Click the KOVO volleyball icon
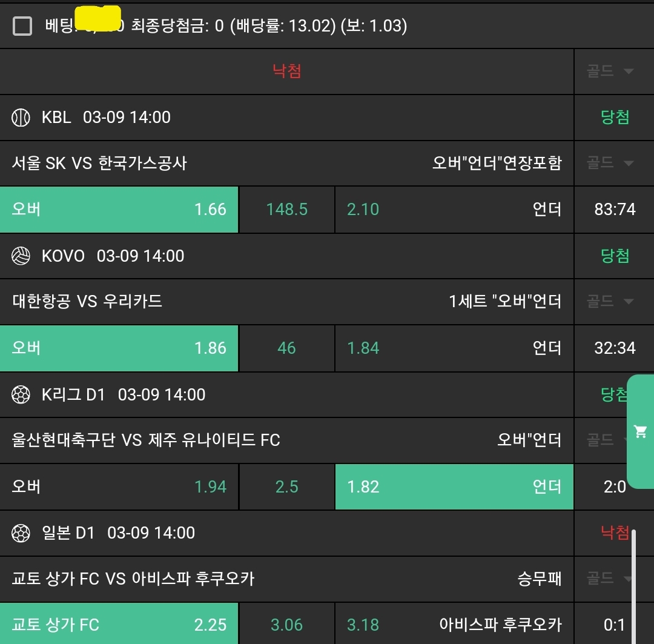Viewport: 654px width, 644px height. [x=21, y=256]
